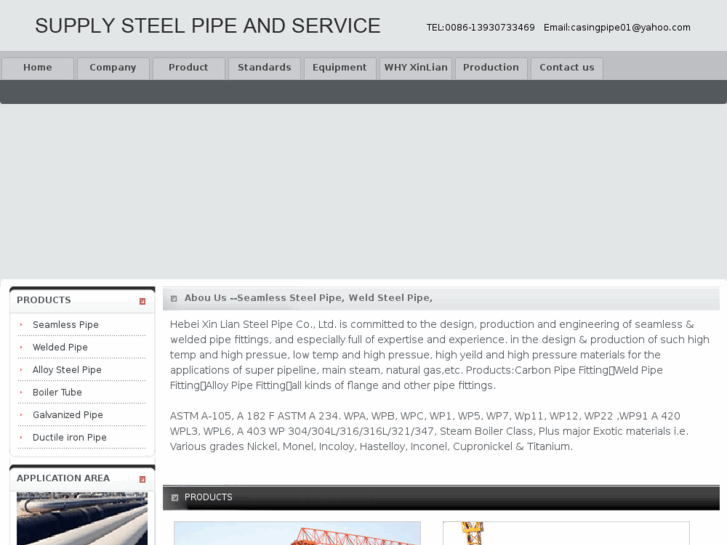This screenshot has width=727, height=545.
Task: Open the Galvanized Pipe link
Action: [68, 415]
